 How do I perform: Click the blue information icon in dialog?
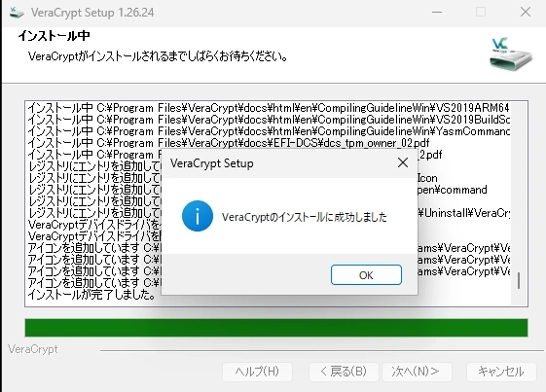[x=198, y=216]
